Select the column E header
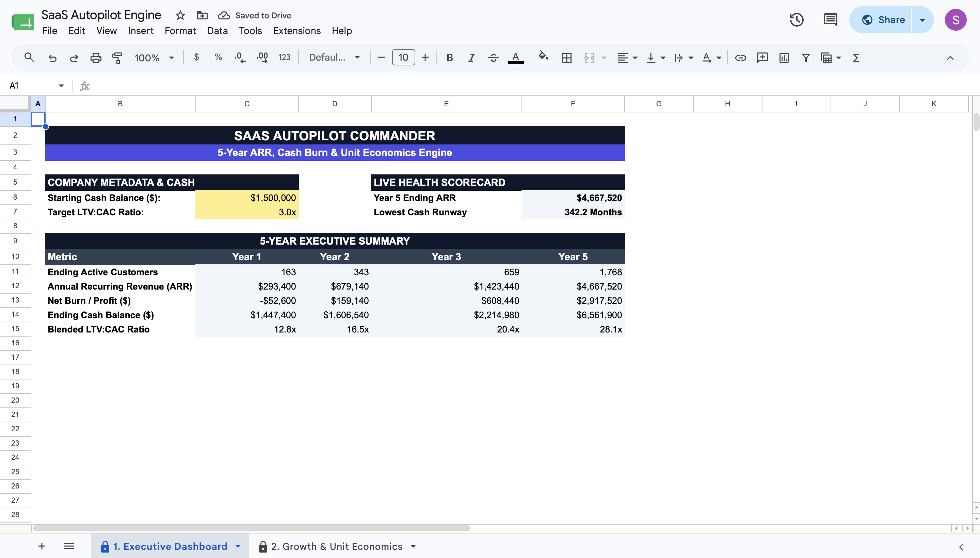The image size is (980, 558). click(x=446, y=104)
